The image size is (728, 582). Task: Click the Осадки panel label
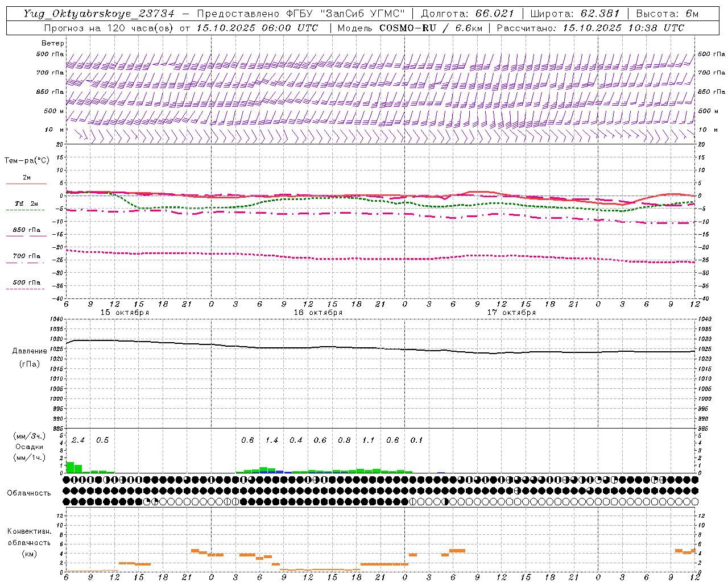(30, 447)
